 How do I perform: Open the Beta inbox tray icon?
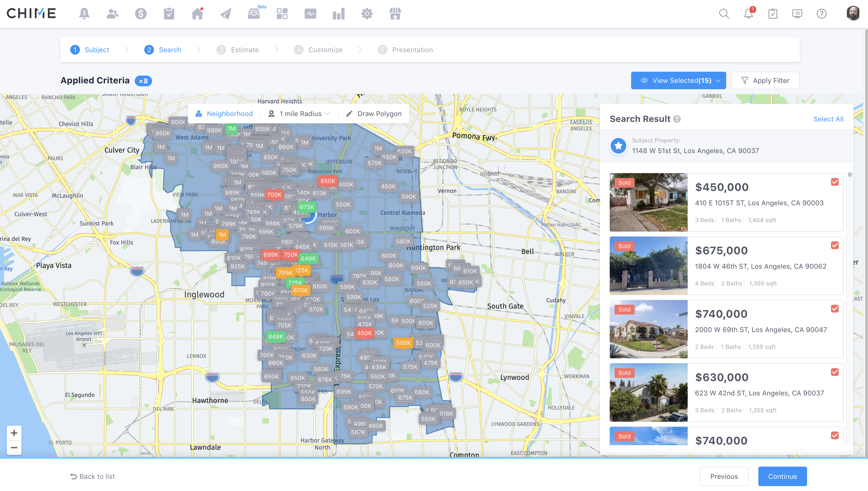[254, 14]
